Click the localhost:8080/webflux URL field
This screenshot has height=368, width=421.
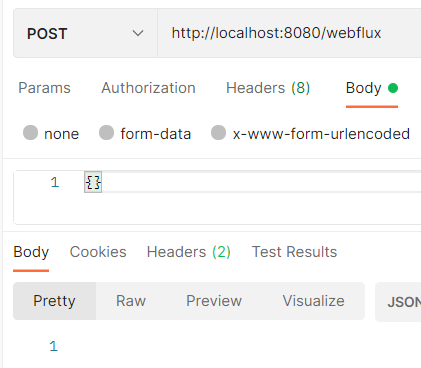tap(289, 33)
